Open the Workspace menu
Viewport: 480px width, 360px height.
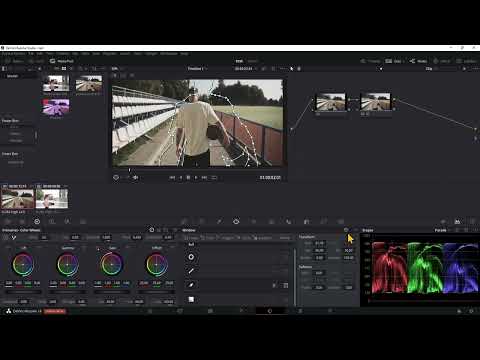click(x=169, y=54)
